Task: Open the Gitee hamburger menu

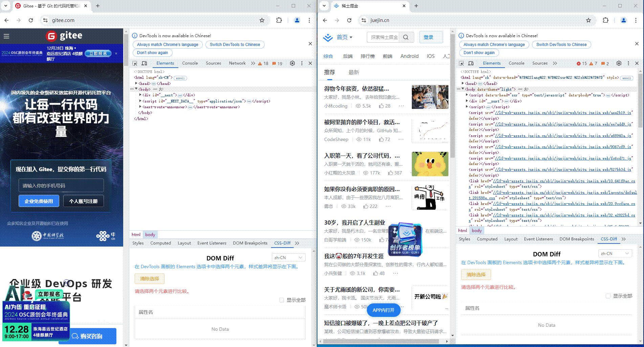Action: [6, 36]
